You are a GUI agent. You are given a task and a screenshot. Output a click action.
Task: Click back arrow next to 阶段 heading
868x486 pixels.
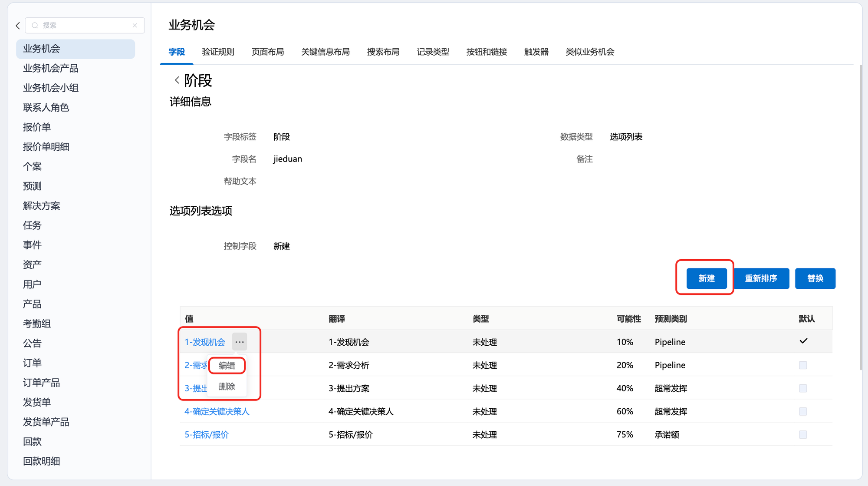pos(177,80)
